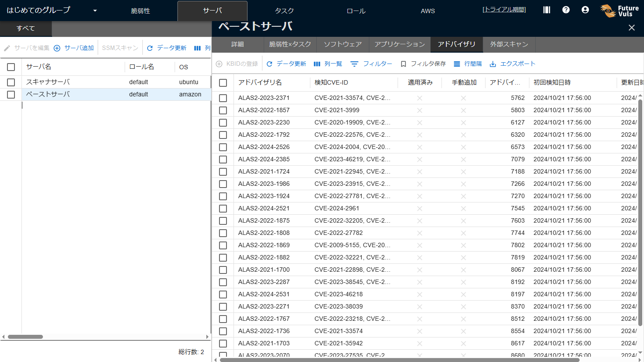Sort by 適用済み column header
644x362 pixels.
pos(420,82)
